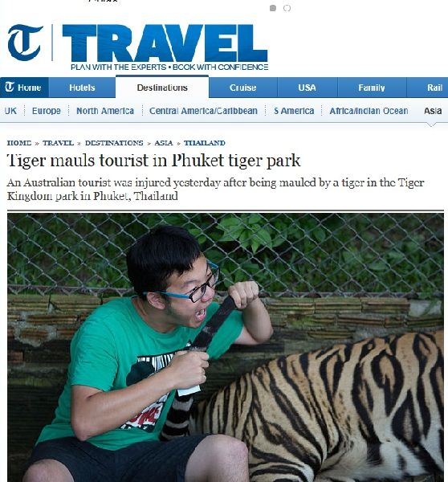Viewport: 448px width, 482px height.
Task: Click the Telegraph T logo icon
Action: (25, 43)
